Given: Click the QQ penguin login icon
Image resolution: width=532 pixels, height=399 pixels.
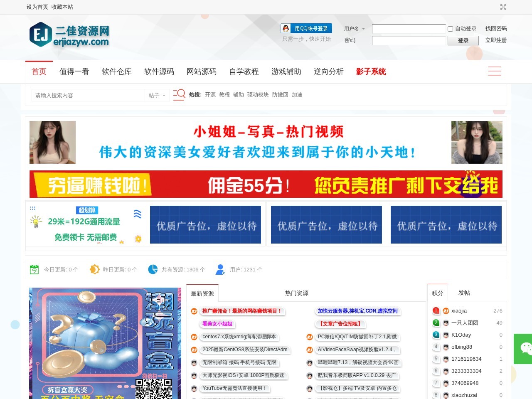Looking at the screenshot, I should coord(285,28).
